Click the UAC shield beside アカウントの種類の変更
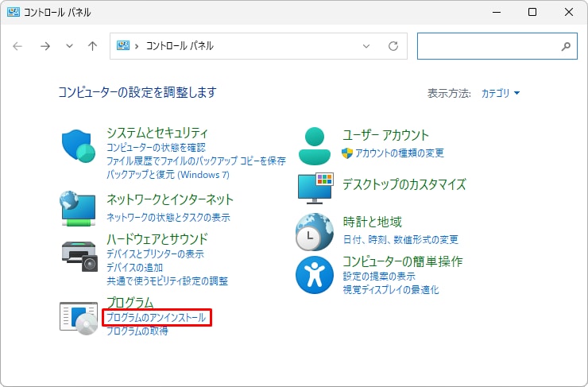This screenshot has width=588, height=387. (347, 153)
